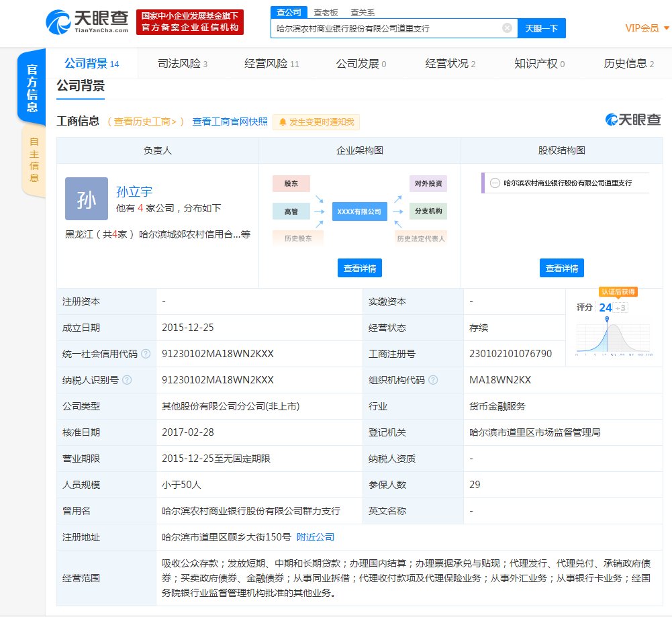Open the 公司发展 tab
Image resolution: width=672 pixels, height=617 pixels.
pyautogui.click(x=361, y=64)
